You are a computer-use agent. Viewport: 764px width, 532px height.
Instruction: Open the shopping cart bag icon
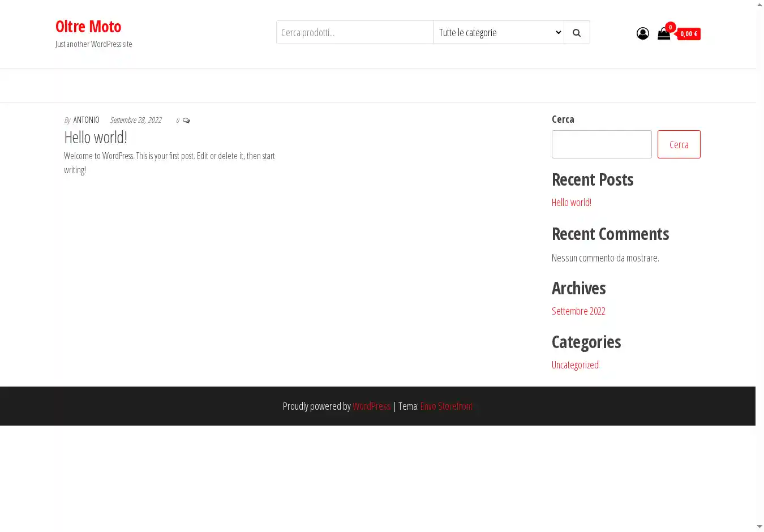[x=664, y=34]
